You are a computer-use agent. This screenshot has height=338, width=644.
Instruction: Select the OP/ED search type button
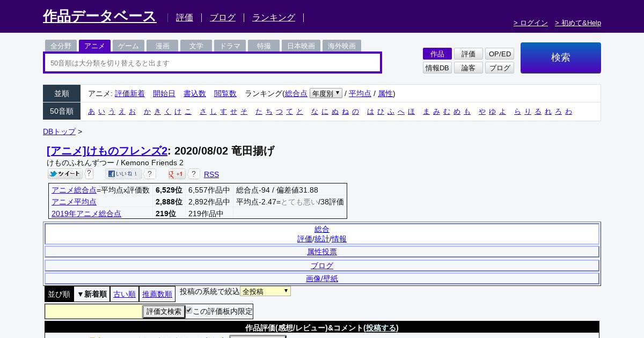pyautogui.click(x=500, y=54)
